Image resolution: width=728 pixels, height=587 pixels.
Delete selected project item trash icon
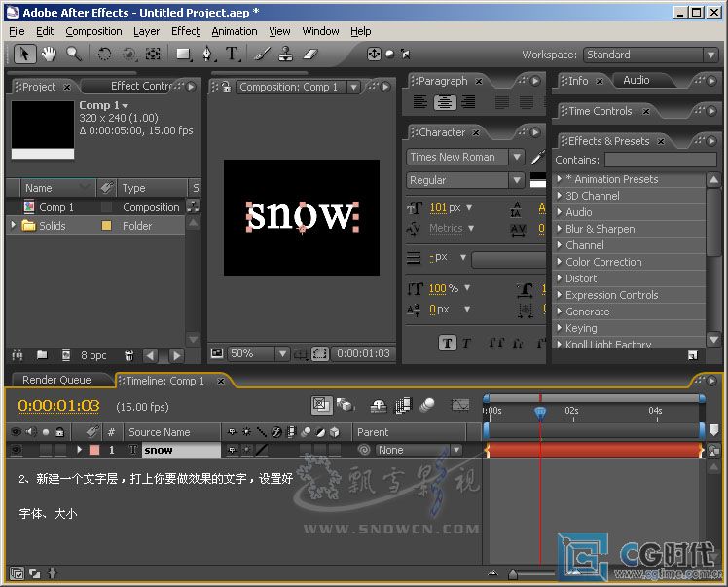(x=129, y=355)
